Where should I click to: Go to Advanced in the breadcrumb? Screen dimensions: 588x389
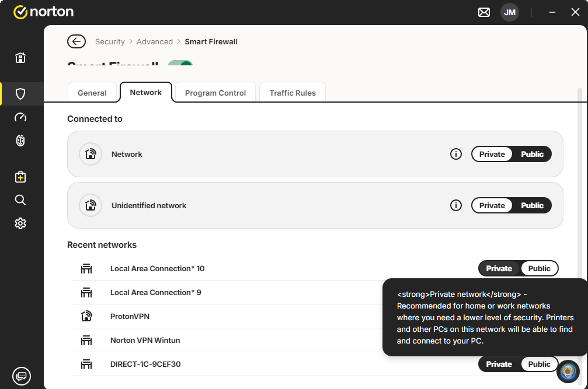click(x=155, y=41)
